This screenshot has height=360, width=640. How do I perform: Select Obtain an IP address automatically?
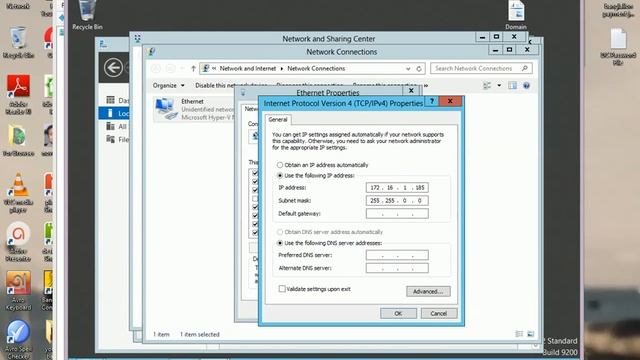pos(280,165)
